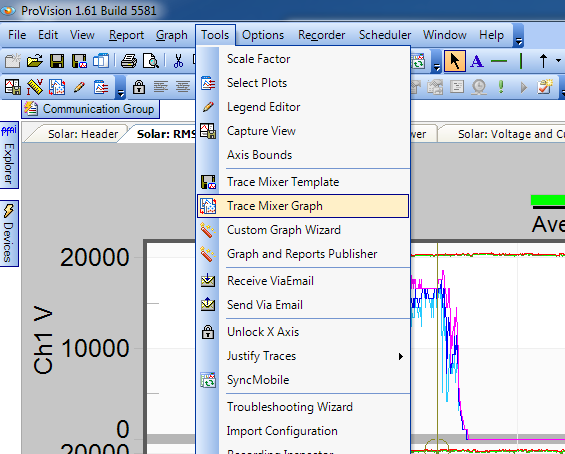565x454 pixels.
Task: Open the Troubleshooting Wizard
Action: point(303,407)
